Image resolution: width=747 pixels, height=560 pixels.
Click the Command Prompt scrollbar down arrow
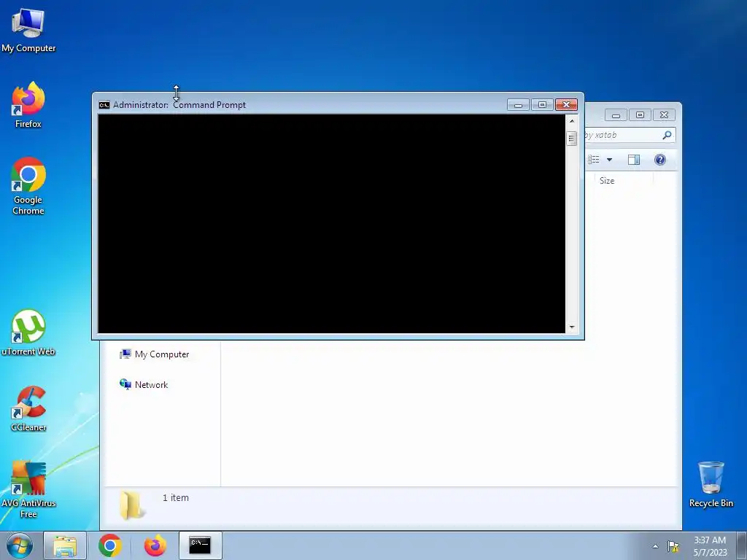pos(572,327)
